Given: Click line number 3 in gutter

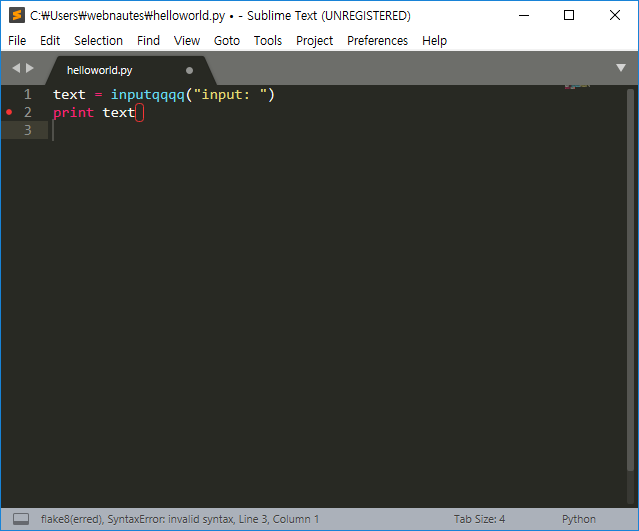Looking at the screenshot, I should pos(27,130).
